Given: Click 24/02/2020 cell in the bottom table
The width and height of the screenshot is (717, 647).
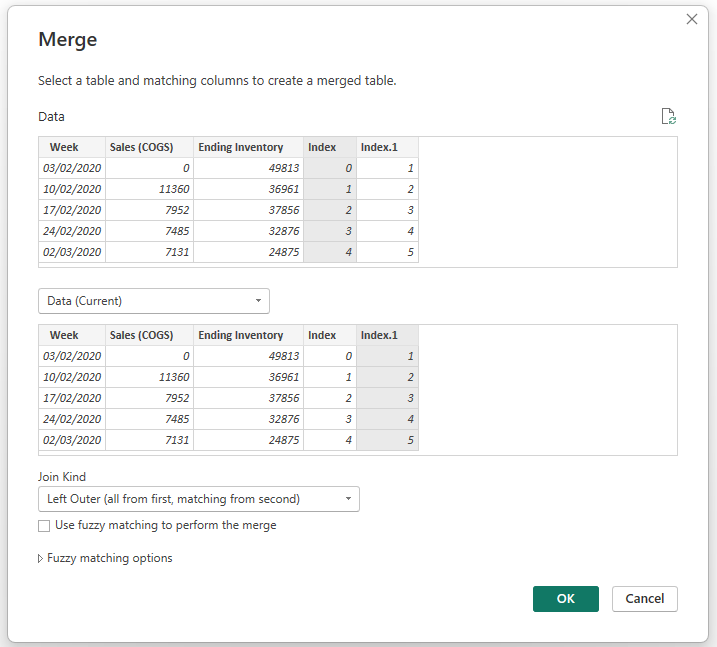Looking at the screenshot, I should click(x=72, y=419).
